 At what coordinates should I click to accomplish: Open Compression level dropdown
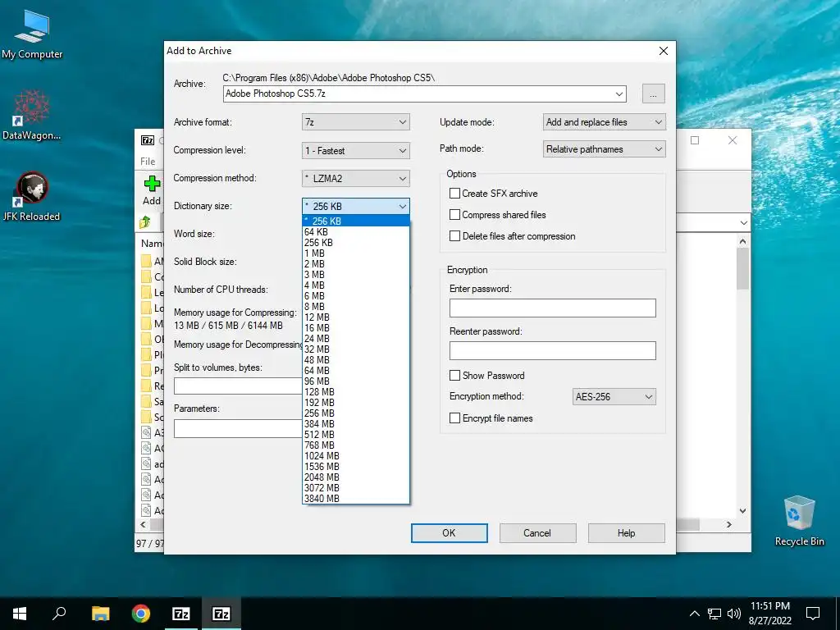tap(356, 151)
